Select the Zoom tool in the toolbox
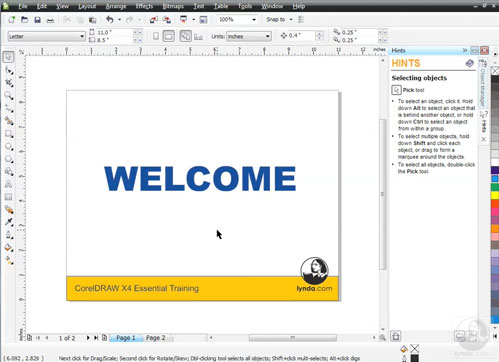The width and height of the screenshot is (499, 362). pyautogui.click(x=9, y=96)
